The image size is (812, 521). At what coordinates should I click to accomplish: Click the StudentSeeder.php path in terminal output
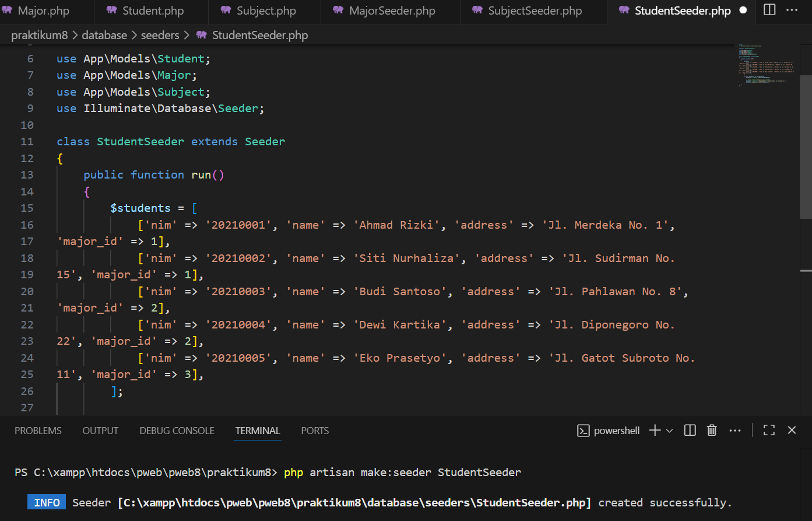[x=354, y=503]
